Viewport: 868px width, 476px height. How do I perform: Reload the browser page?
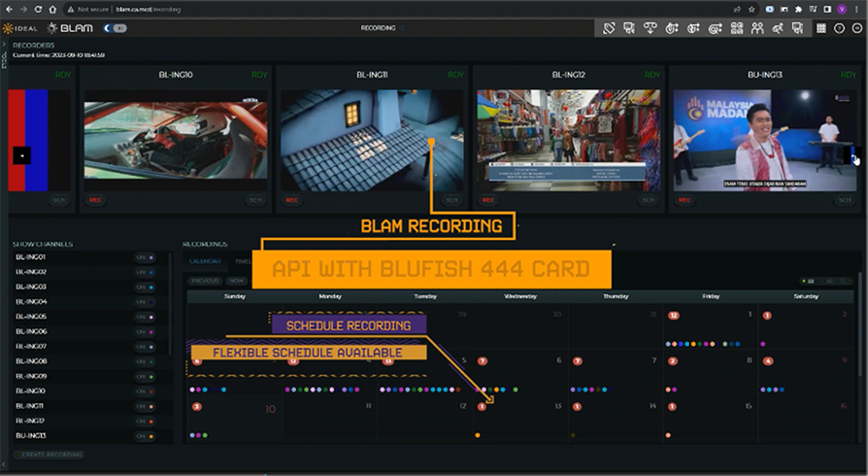[37, 9]
